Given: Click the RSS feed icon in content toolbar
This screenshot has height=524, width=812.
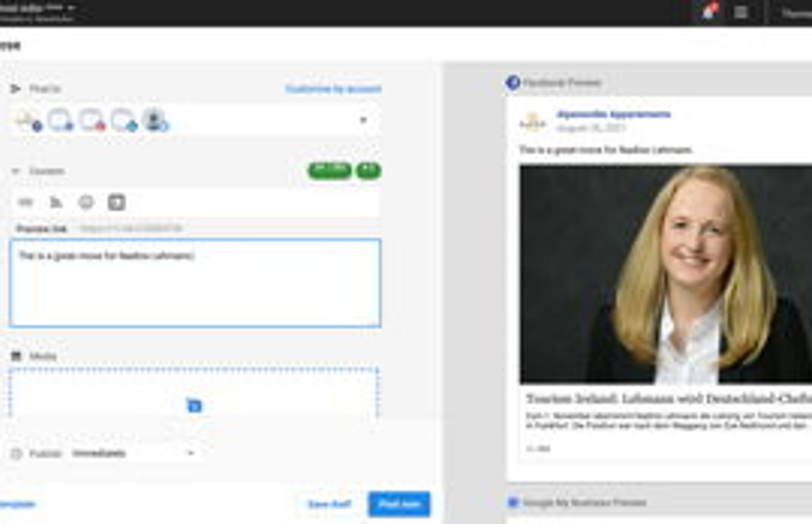Looking at the screenshot, I should coord(56,203).
